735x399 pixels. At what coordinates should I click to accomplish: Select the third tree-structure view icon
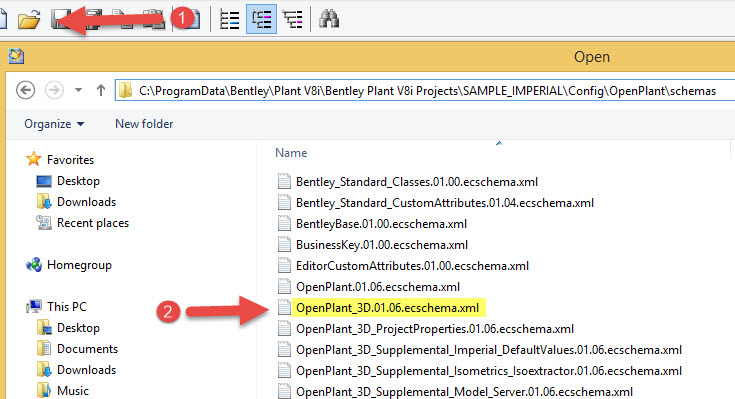[293, 20]
